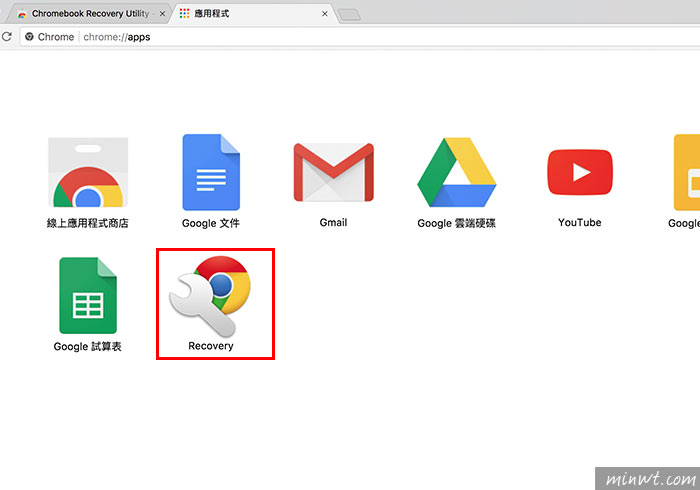The image size is (700, 490).
Task: Launch the Google 文件 Docs app icon
Action: (211, 172)
